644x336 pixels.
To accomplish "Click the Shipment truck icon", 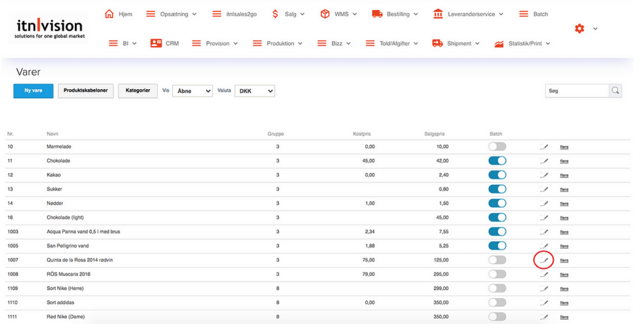I will [438, 43].
